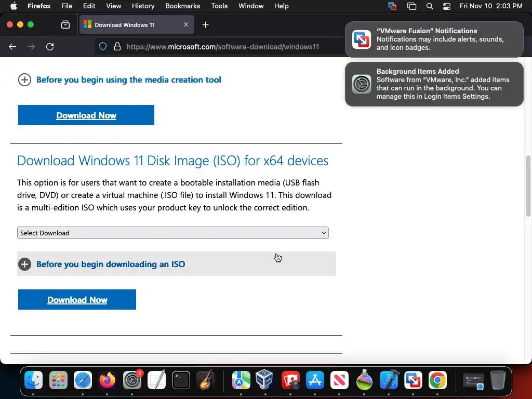Open the Trash from the Dock
Screen dimensions: 532x399
click(498, 380)
